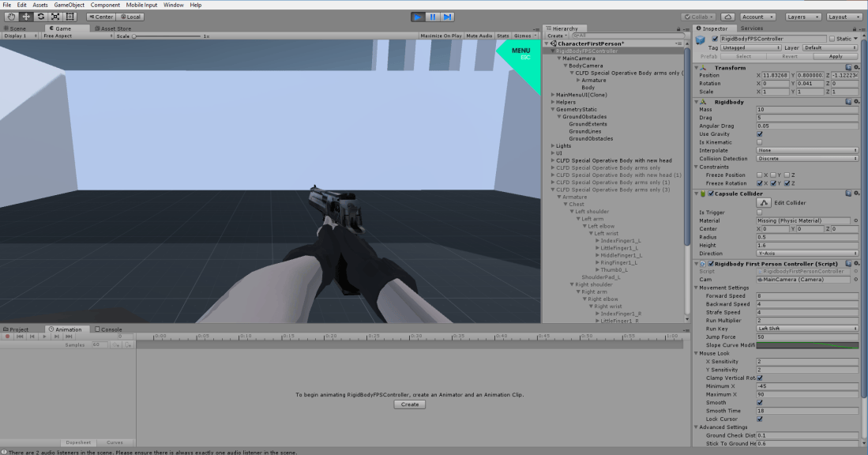Click the prefab Apply button
Screen dimensions: 868x455
coord(836,56)
